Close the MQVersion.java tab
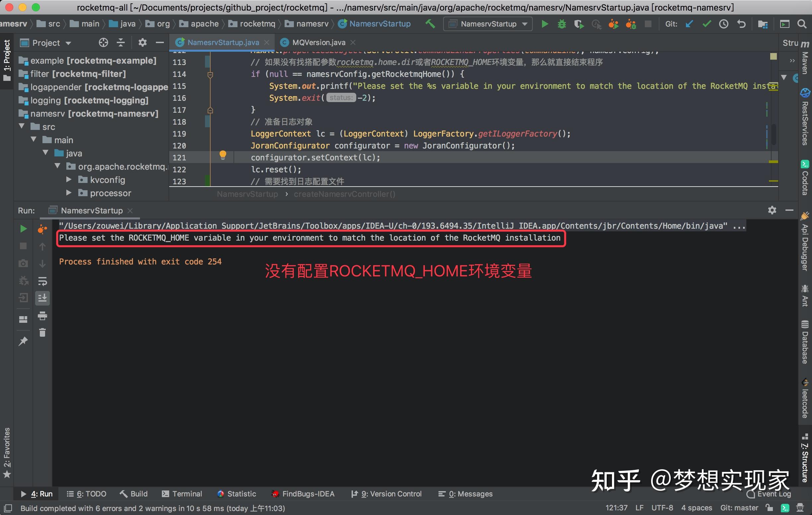Viewport: 812px width, 515px height. (x=353, y=42)
